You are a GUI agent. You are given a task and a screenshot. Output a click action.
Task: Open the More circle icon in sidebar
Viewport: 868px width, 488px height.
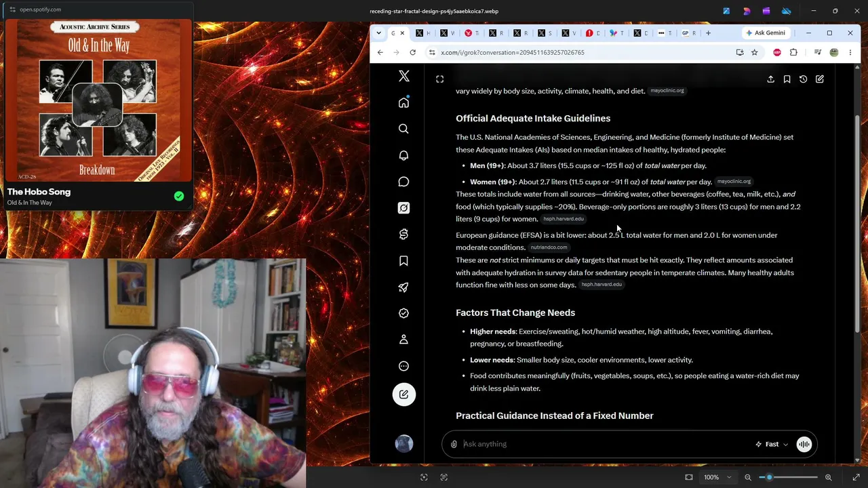point(403,366)
